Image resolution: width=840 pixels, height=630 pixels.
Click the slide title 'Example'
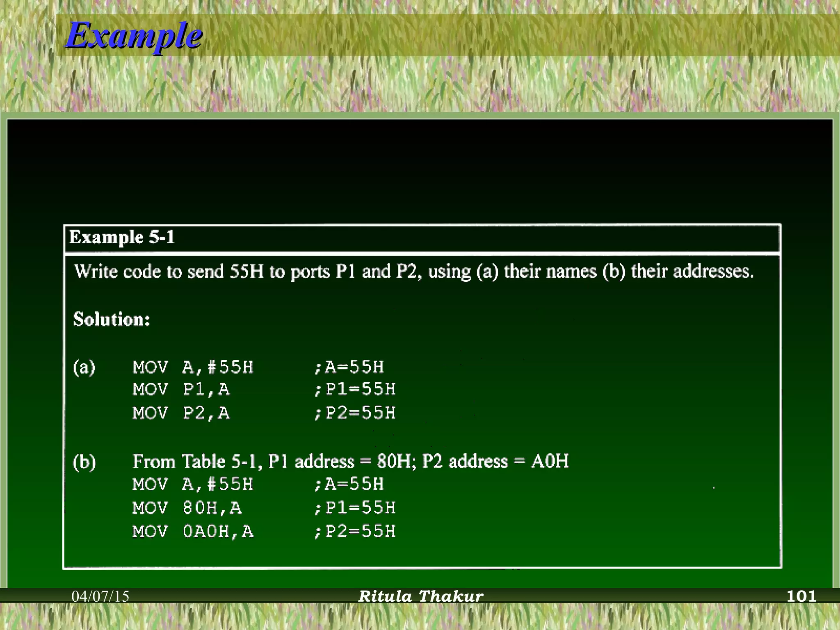[x=134, y=35]
